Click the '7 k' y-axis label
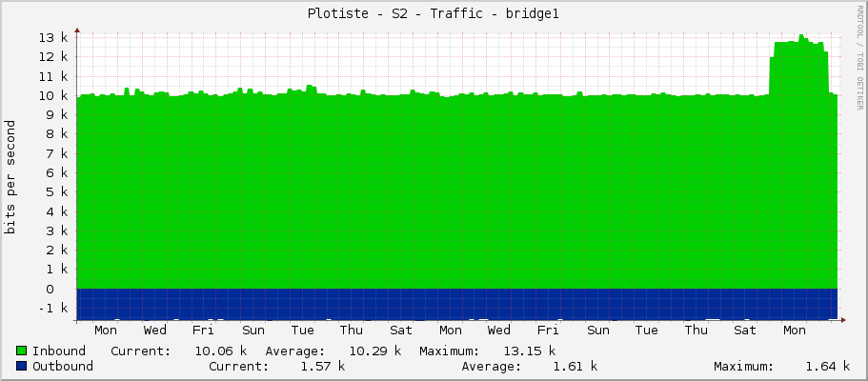This screenshot has width=868, height=381. point(57,153)
